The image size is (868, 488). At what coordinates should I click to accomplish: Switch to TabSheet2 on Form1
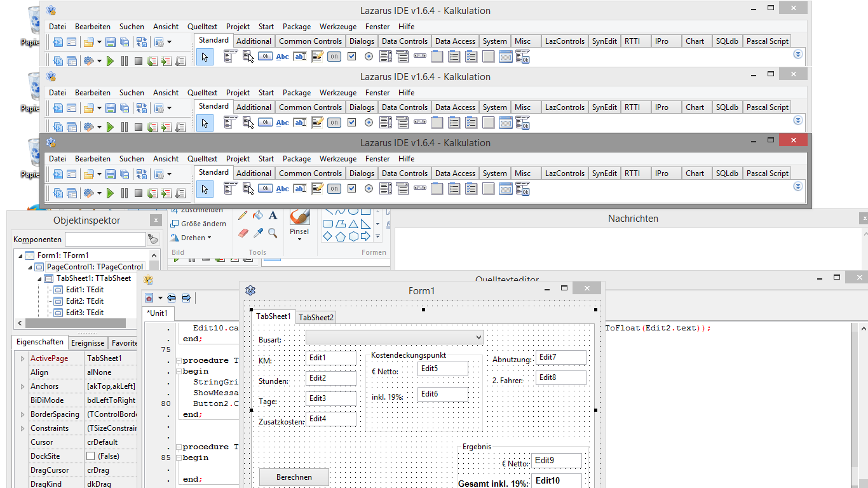(316, 317)
